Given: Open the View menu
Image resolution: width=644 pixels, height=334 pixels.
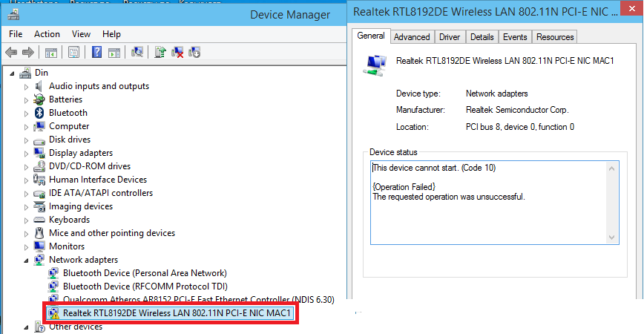Looking at the screenshot, I should pyautogui.click(x=81, y=34).
